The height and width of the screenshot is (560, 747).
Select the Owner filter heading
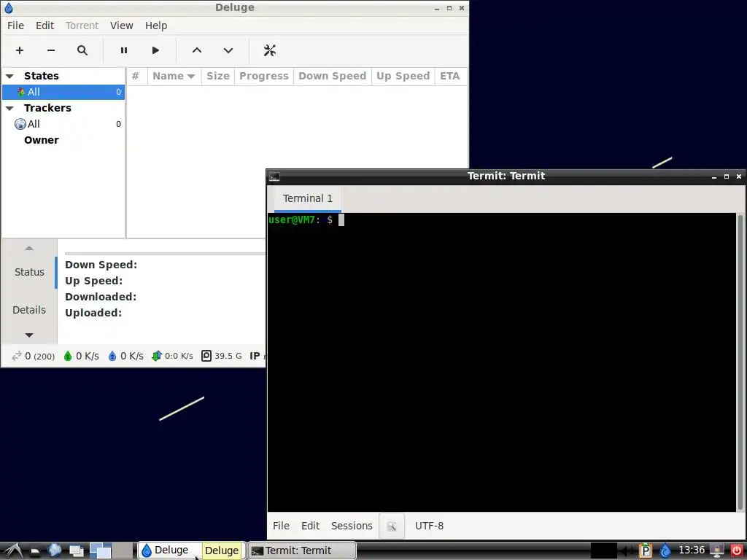tap(42, 140)
